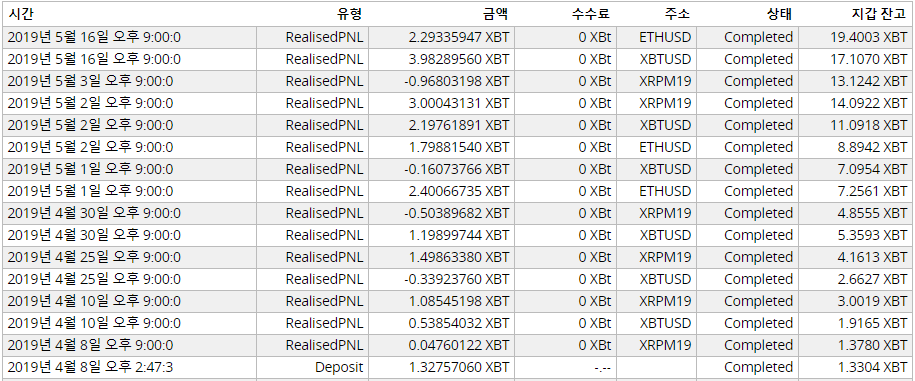The image size is (915, 381).
Task: Select the deposit amount 1.32757060 XBT
Action: 459,368
